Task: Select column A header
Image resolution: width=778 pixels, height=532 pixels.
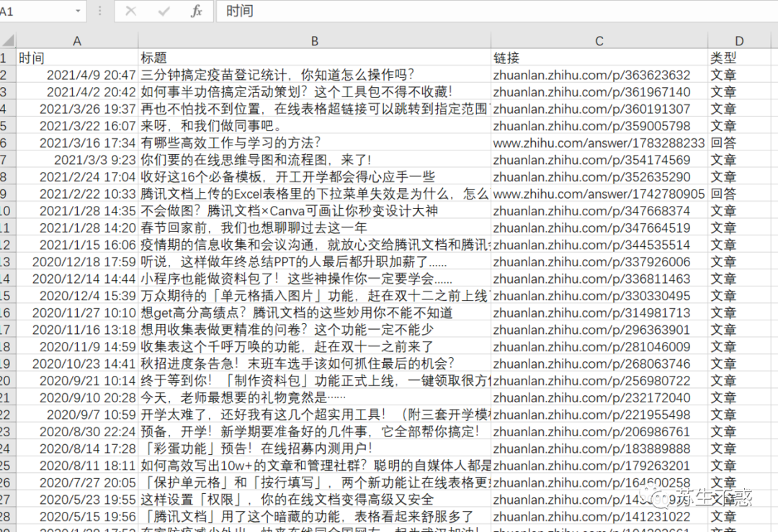Action: point(77,40)
